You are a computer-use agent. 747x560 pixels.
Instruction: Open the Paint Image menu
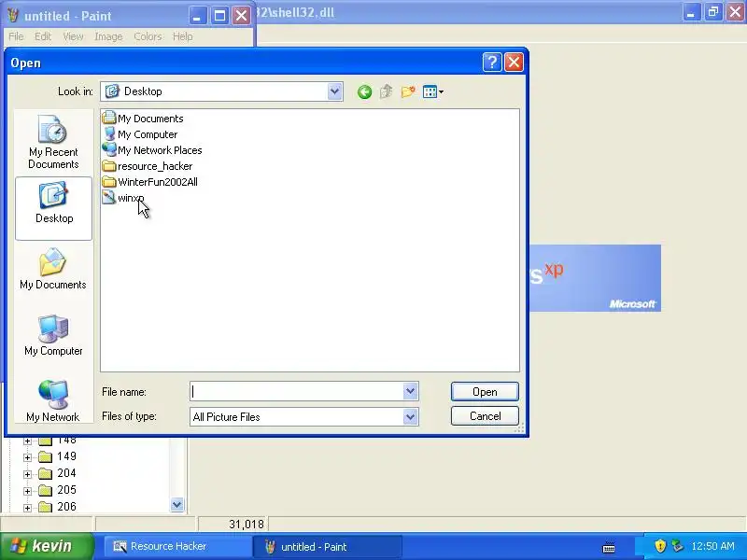click(x=108, y=36)
